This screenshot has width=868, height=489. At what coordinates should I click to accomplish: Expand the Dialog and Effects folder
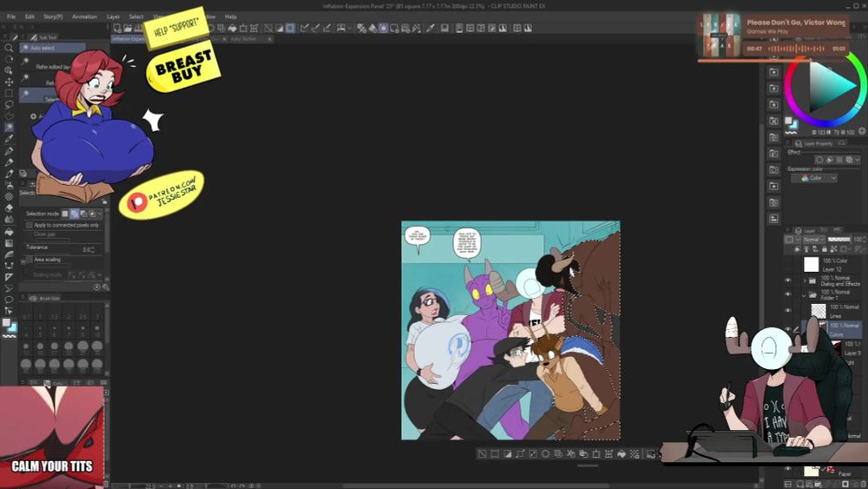point(805,281)
